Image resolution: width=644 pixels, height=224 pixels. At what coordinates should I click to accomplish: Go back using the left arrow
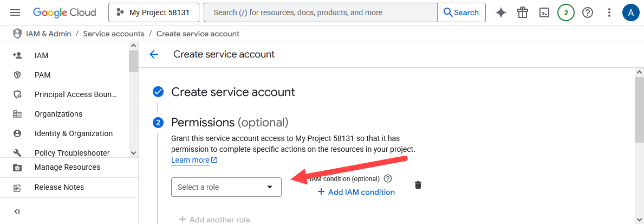click(x=154, y=54)
